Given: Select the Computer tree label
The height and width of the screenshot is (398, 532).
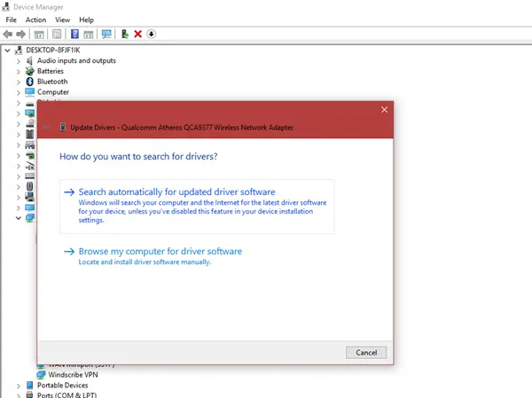Looking at the screenshot, I should [x=53, y=92].
